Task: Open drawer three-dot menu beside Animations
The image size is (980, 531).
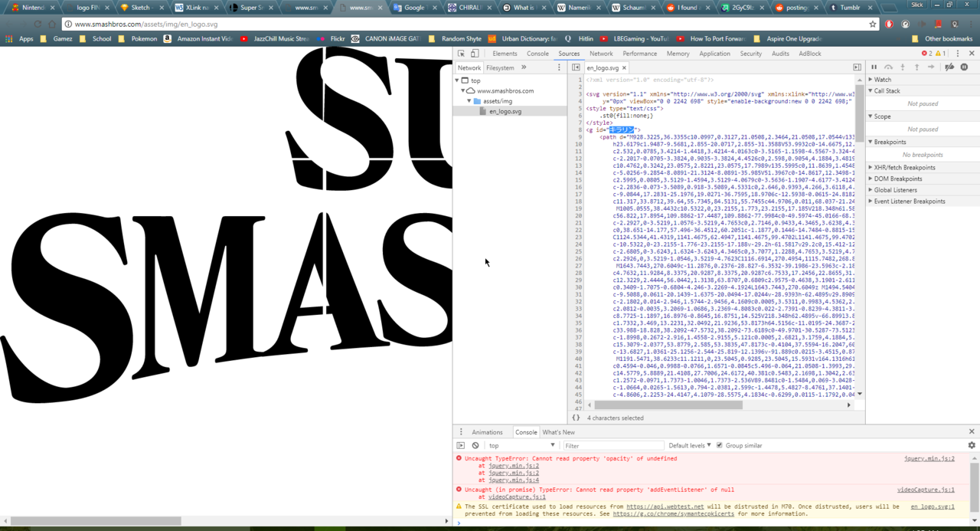Action: tap(461, 432)
